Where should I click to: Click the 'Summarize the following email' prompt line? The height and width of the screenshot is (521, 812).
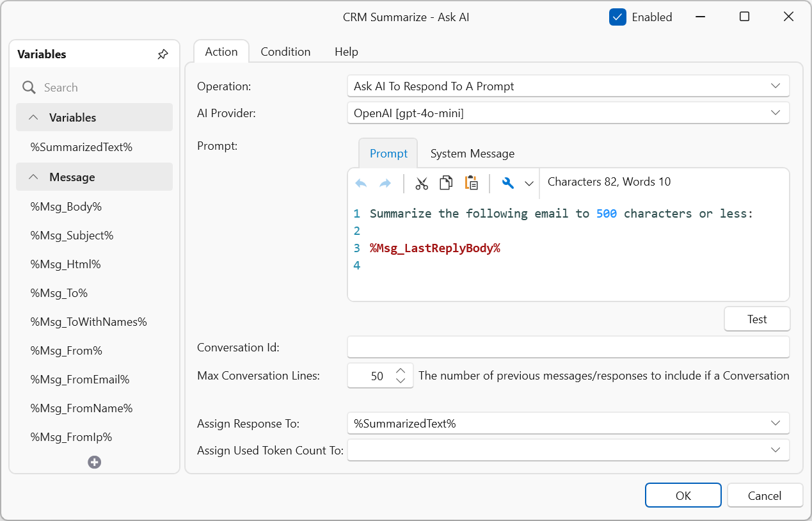[x=562, y=213]
